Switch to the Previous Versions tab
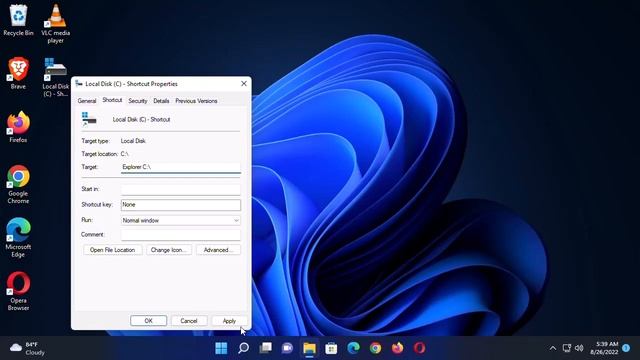The height and width of the screenshot is (360, 640). tap(196, 101)
